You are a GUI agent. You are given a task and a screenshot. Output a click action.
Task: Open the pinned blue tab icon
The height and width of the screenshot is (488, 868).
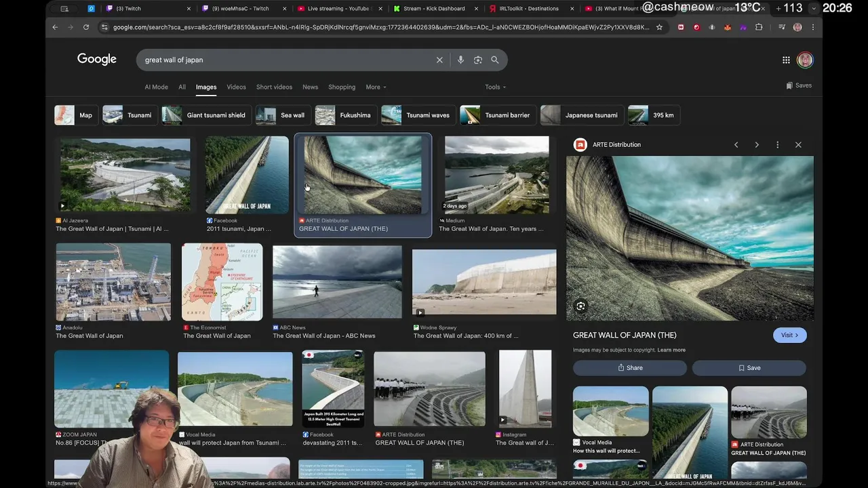[91, 9]
